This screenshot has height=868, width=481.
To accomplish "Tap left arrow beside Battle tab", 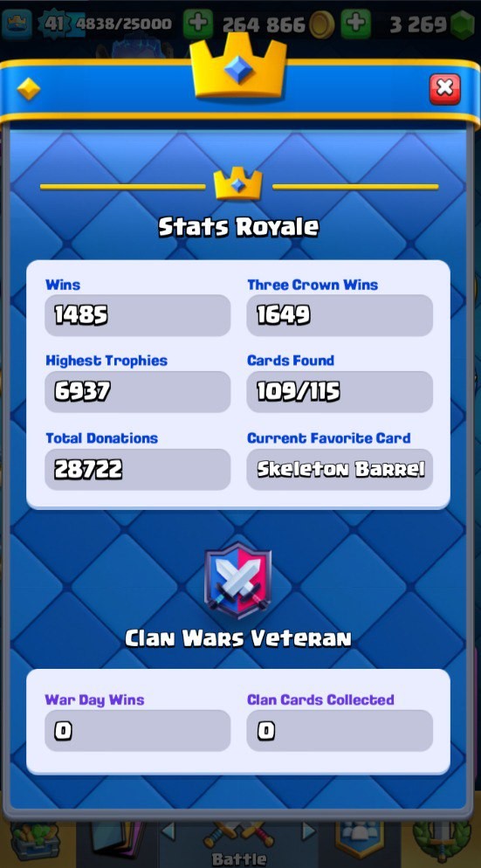I will [x=168, y=830].
